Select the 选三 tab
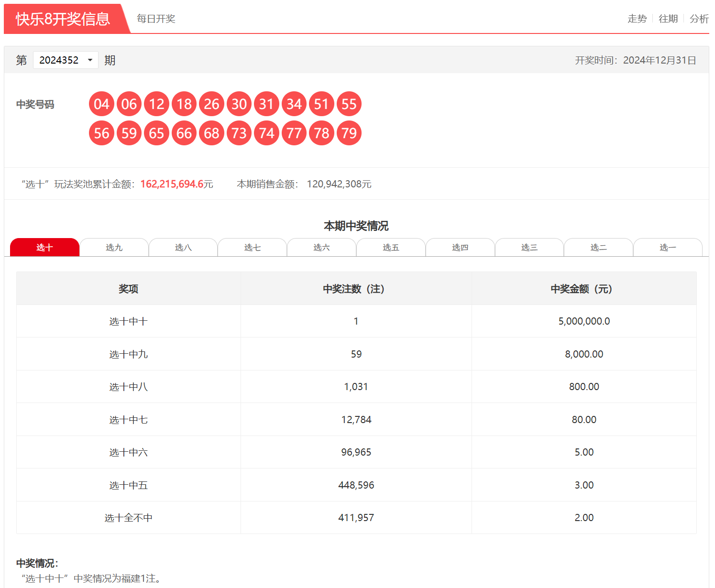Viewport: 715px width, 588px height. 529,247
